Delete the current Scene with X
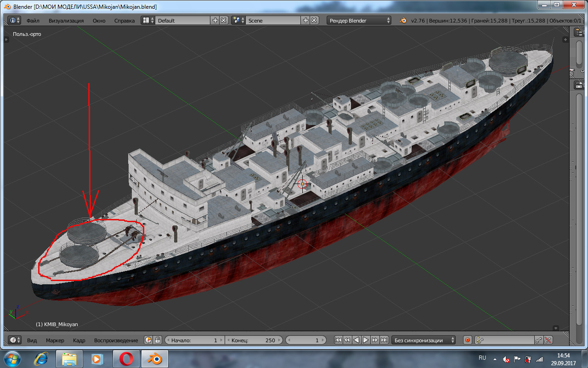Viewport: 588px width, 368px height. pos(314,20)
